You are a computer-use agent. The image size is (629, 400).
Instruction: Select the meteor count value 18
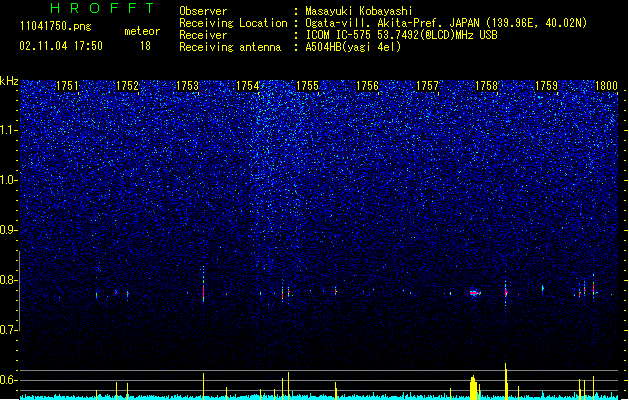click(145, 46)
